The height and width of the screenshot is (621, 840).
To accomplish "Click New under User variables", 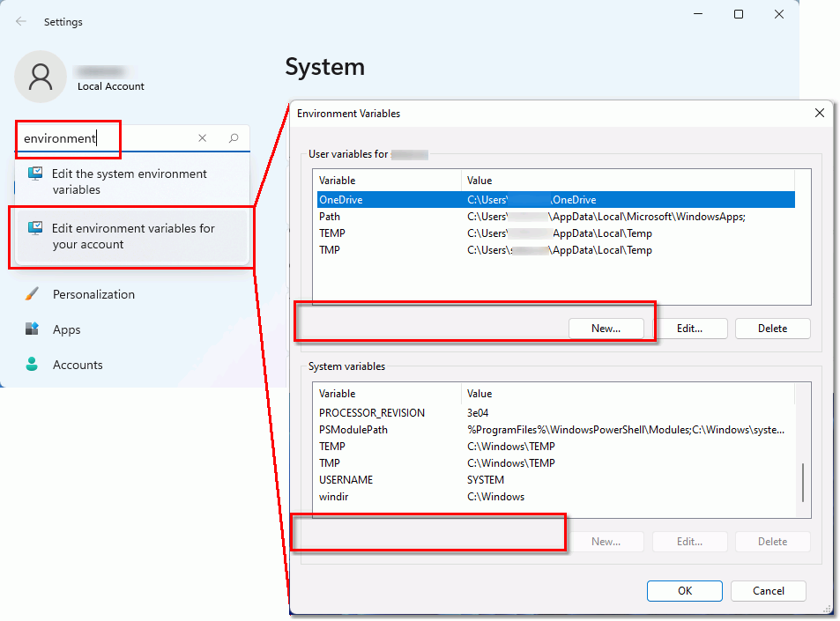I will [606, 329].
